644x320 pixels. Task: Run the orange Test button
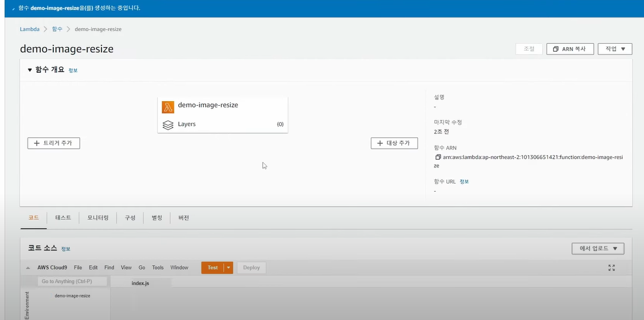213,268
